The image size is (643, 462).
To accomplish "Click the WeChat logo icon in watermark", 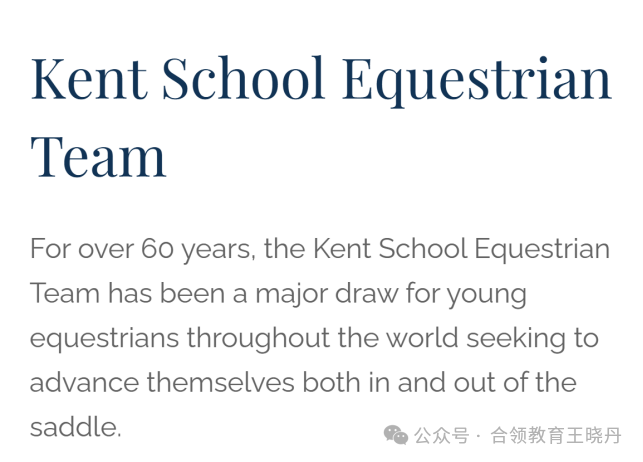I will [396, 435].
